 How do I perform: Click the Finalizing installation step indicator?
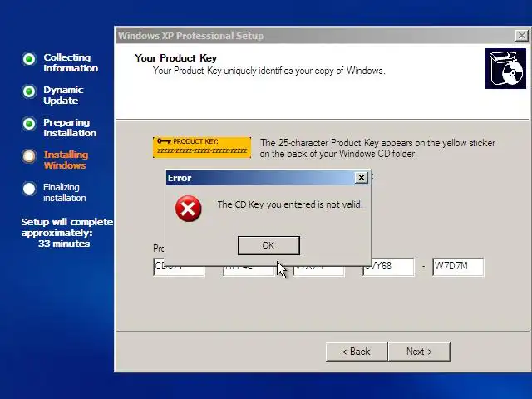click(29, 189)
